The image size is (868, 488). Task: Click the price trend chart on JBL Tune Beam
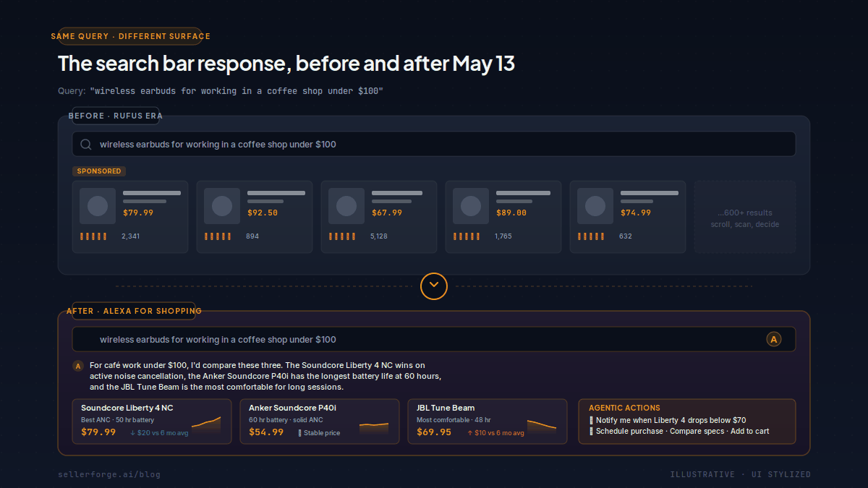click(542, 426)
